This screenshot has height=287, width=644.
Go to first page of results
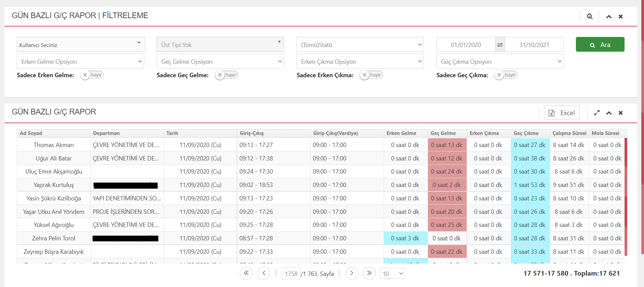tap(246, 273)
